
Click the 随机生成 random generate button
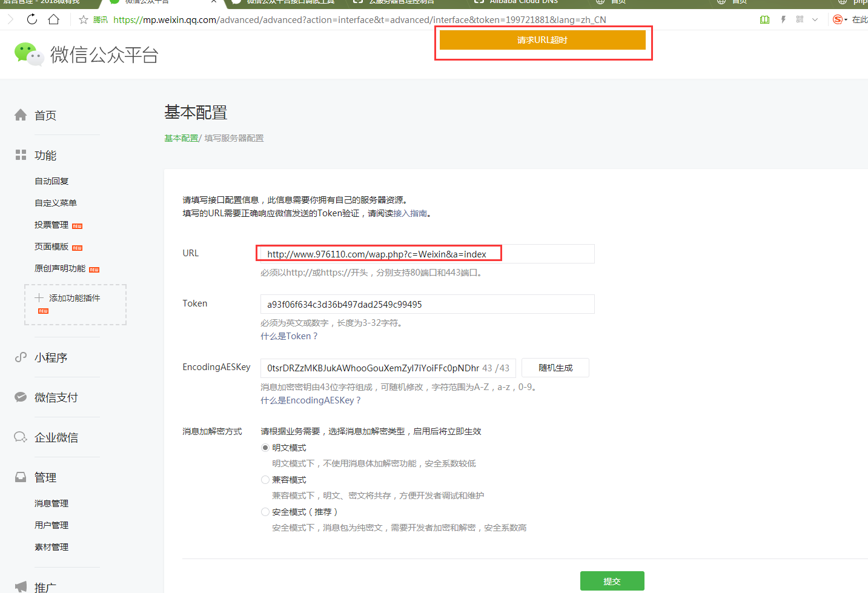click(x=555, y=368)
